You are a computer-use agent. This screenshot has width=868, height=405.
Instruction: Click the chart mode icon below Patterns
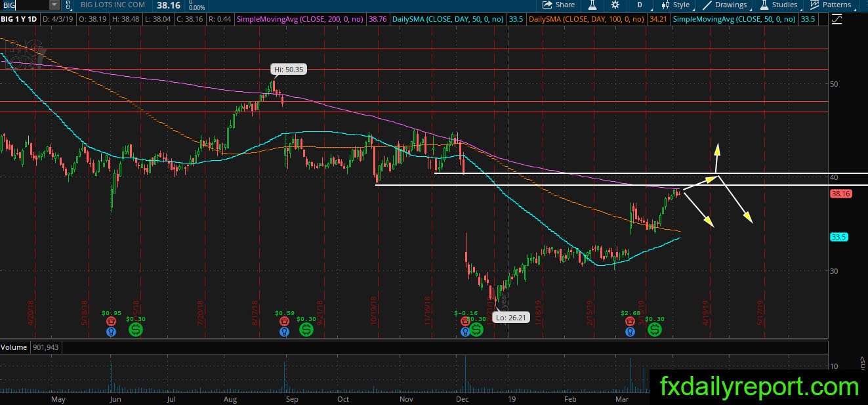[x=837, y=20]
